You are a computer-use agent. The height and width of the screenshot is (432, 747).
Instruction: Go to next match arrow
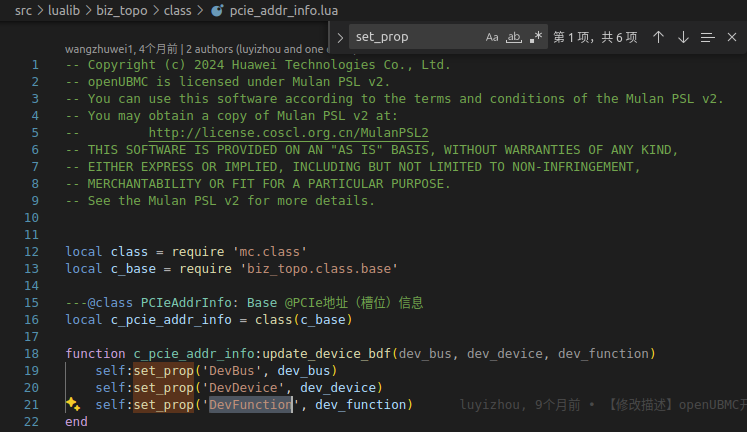[683, 37]
